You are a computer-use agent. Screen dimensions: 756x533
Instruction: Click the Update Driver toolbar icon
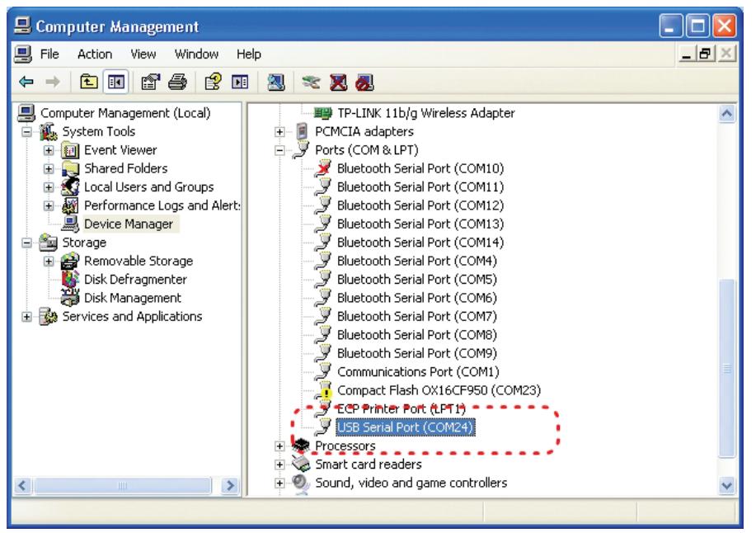tap(312, 82)
